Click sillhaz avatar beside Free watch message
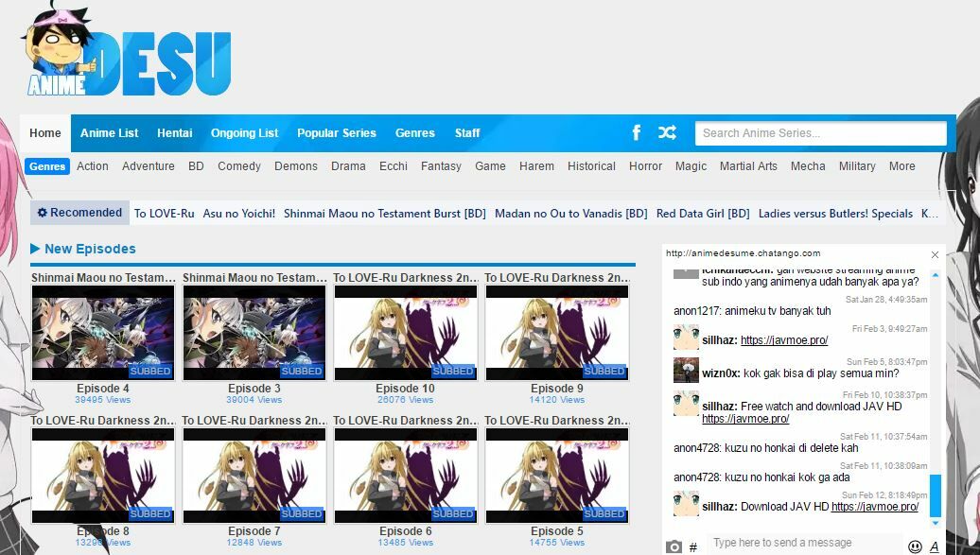 tap(686, 404)
